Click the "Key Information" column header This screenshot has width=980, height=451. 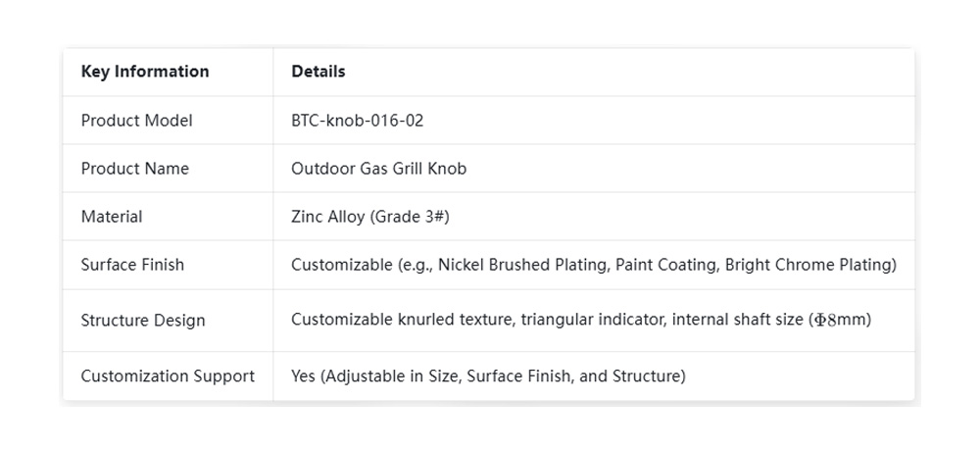145,72
